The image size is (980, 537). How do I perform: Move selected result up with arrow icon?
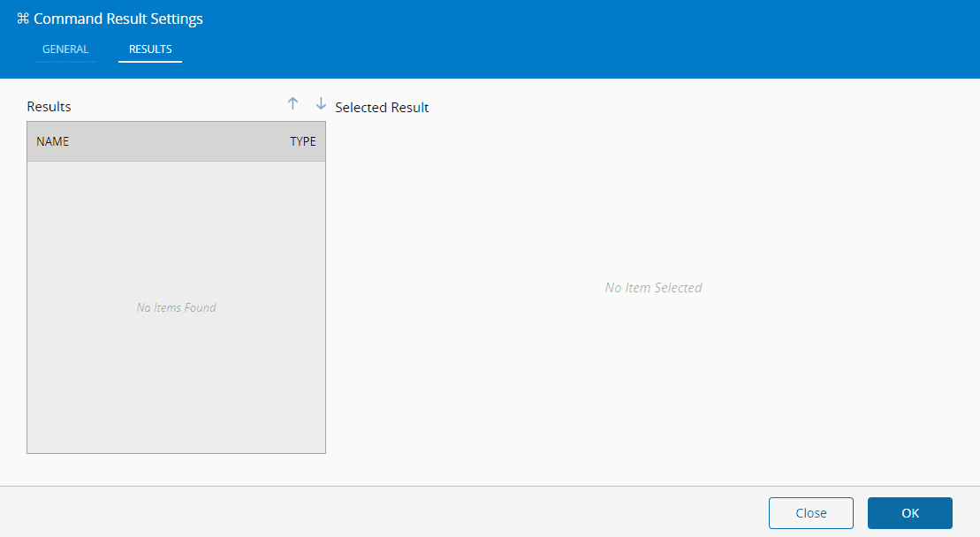point(292,103)
